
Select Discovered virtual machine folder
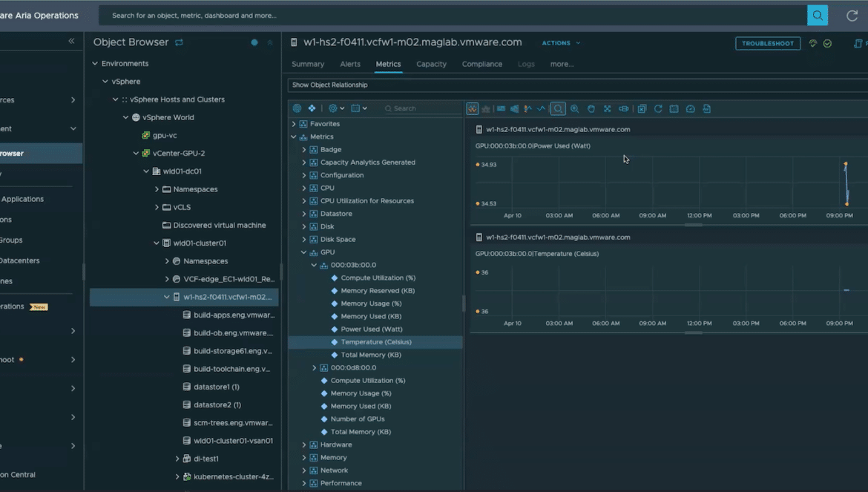pos(219,226)
